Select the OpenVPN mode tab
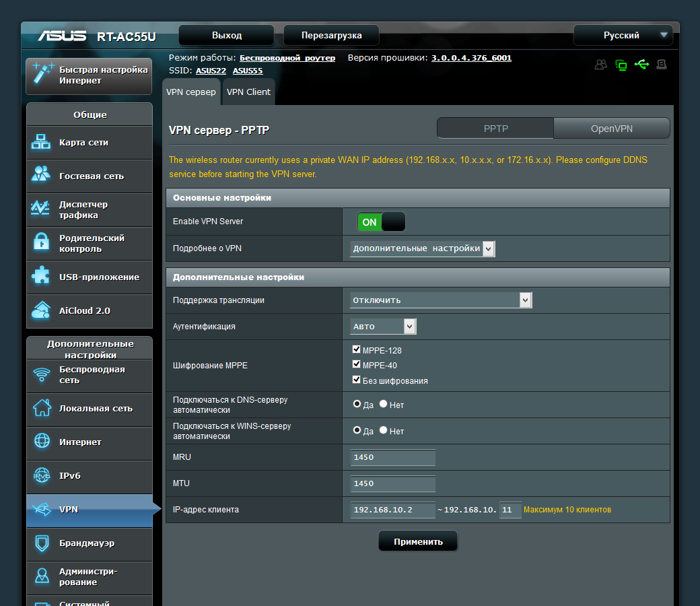The width and height of the screenshot is (700, 606). [x=611, y=129]
